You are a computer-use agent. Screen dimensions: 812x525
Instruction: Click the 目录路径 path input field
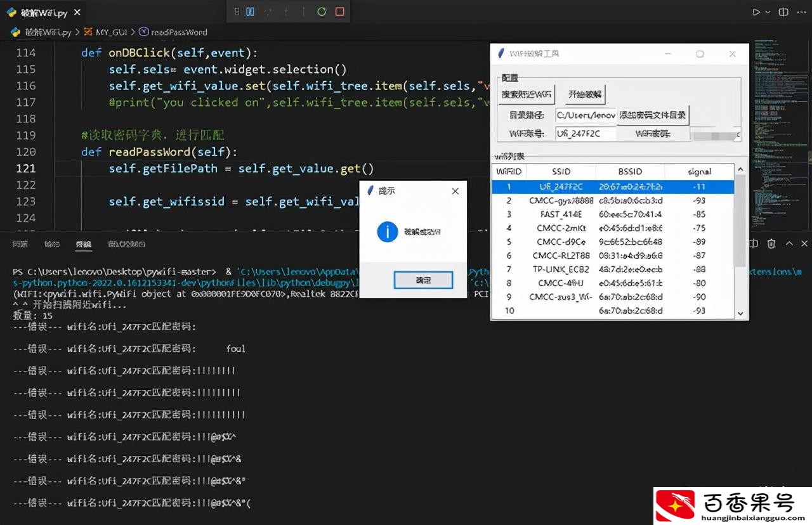tap(586, 115)
